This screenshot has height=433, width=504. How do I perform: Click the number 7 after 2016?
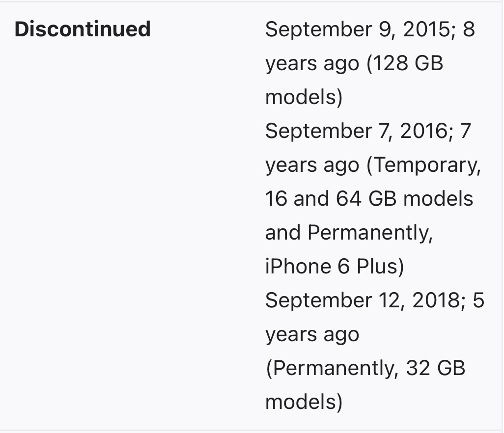(465, 131)
